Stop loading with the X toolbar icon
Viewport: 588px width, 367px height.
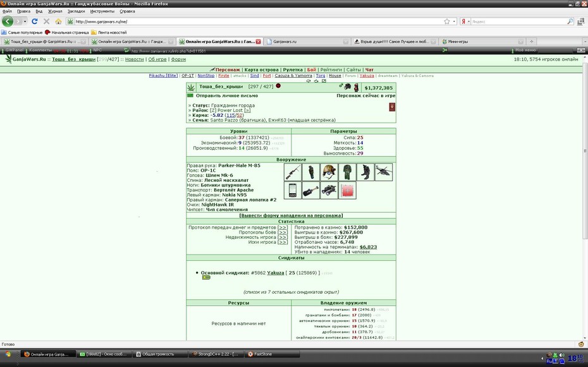[47, 21]
